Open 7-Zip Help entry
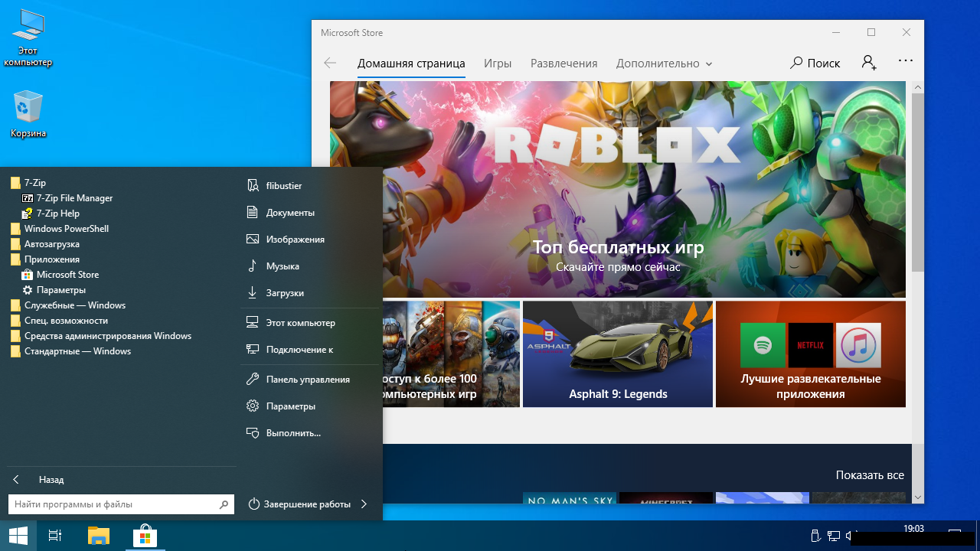The image size is (980, 551). 51,214
